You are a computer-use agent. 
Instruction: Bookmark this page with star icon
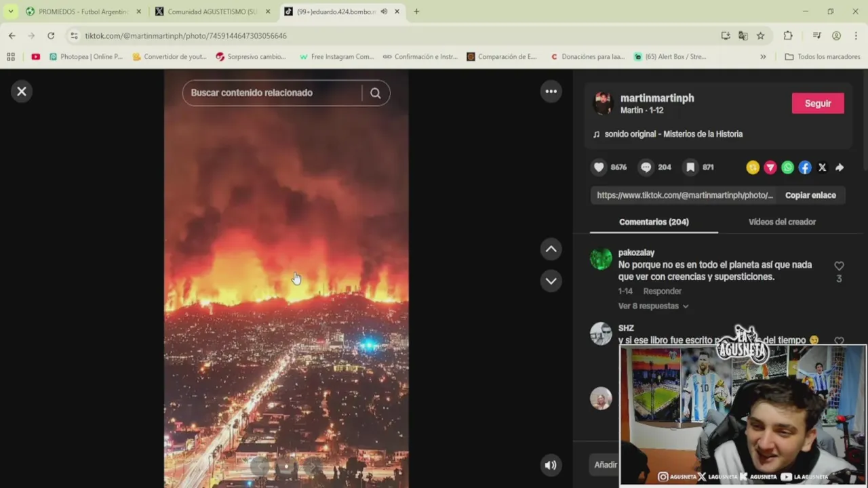click(761, 36)
